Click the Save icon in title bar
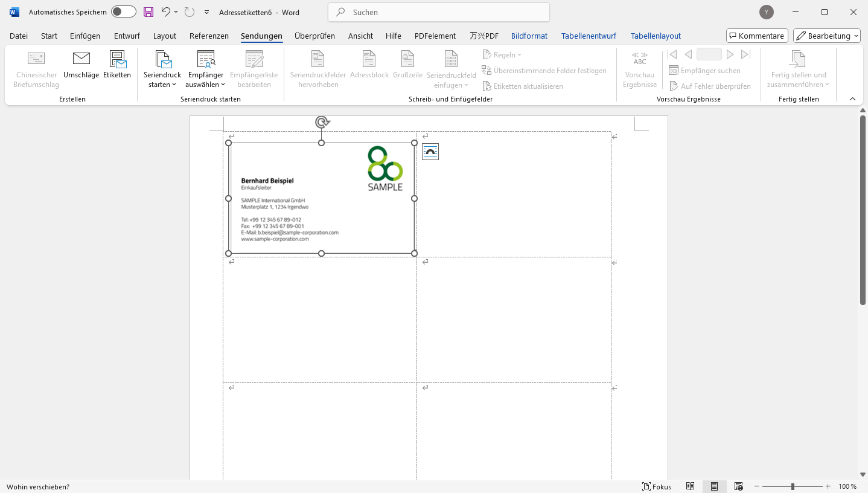Screen dimensions: 868x493 (148, 12)
